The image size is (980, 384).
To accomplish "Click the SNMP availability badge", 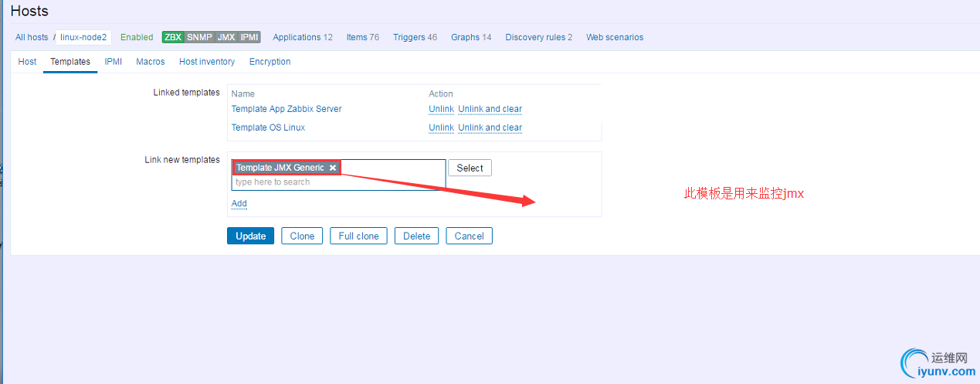I will coord(199,37).
